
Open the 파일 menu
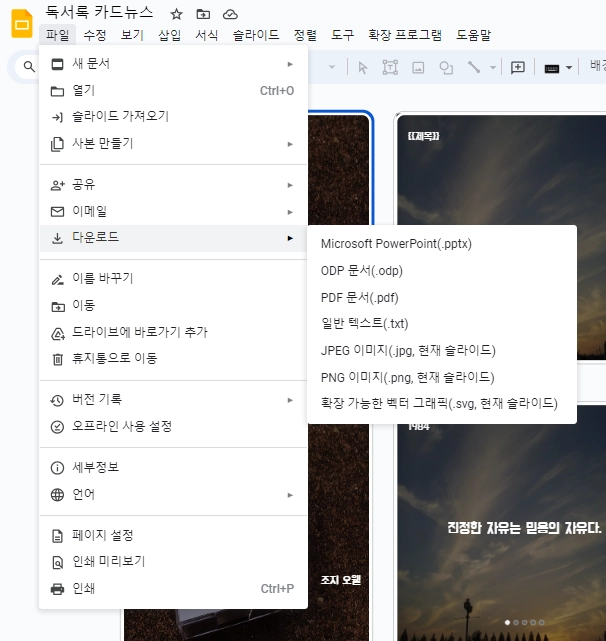click(x=58, y=35)
